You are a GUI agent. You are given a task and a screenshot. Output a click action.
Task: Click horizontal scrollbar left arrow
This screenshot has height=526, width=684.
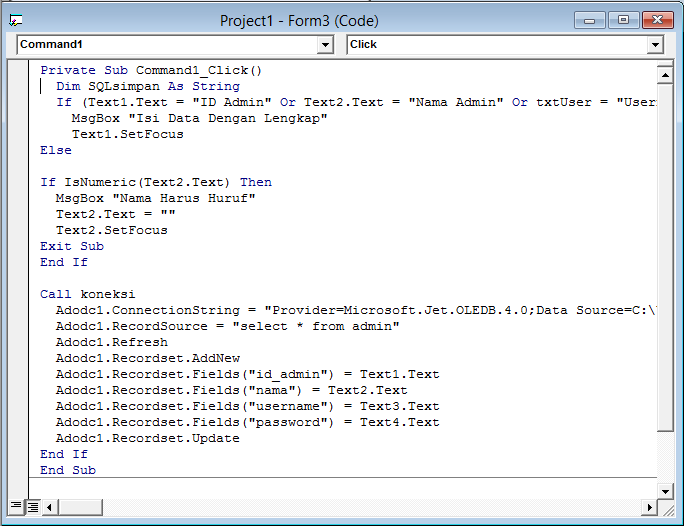tap(50, 507)
